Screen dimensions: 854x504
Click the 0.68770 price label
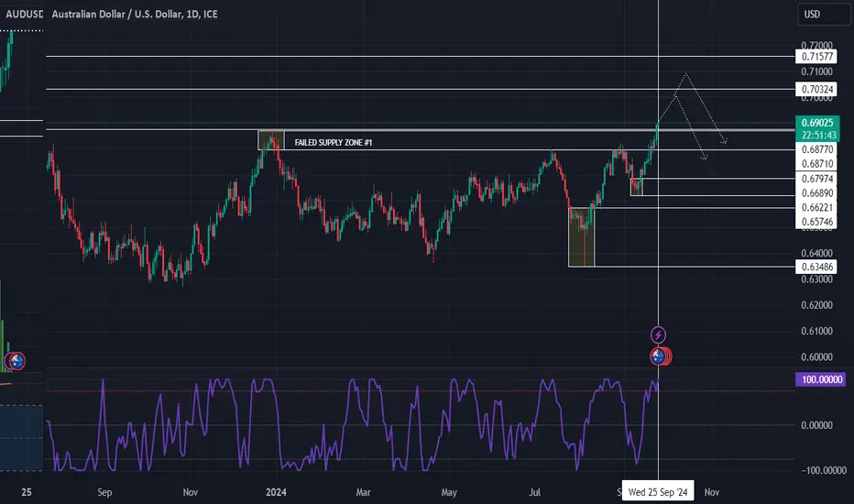tap(816, 149)
